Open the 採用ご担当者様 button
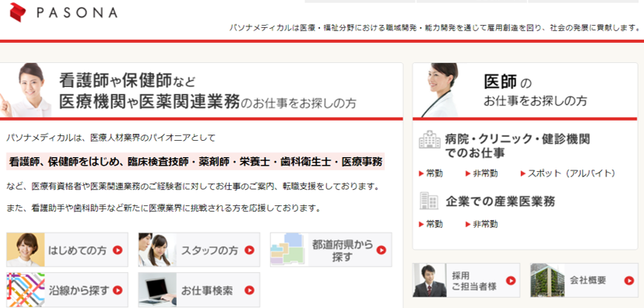This screenshot has width=644, height=308. [466, 281]
